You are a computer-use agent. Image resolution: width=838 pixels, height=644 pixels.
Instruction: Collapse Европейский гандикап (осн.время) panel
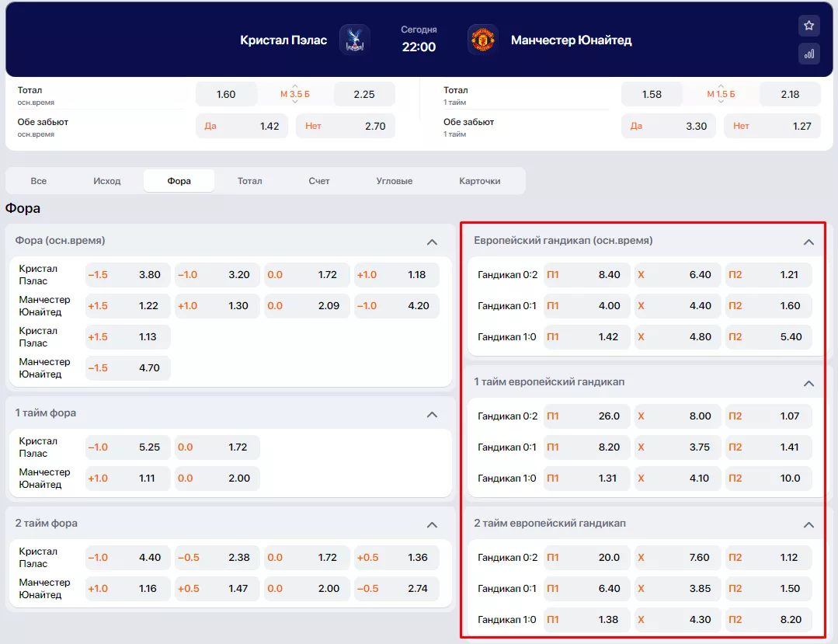[x=808, y=242]
